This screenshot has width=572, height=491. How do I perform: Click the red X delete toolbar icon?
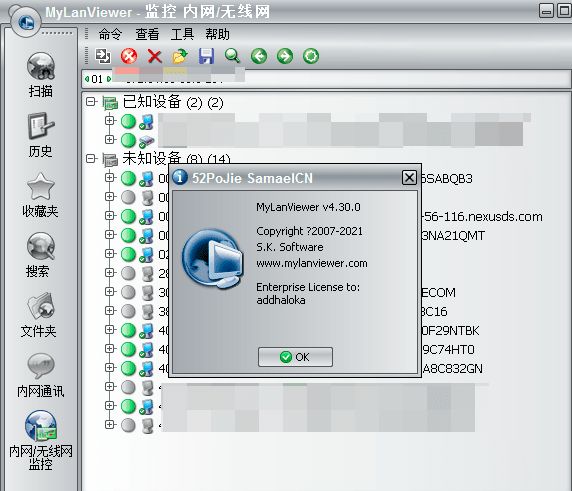click(155, 56)
